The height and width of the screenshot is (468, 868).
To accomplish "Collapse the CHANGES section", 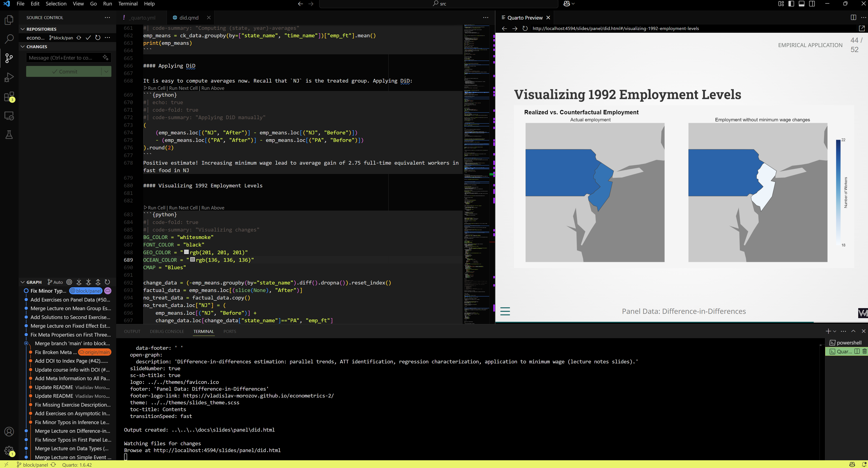I will pos(23,46).
